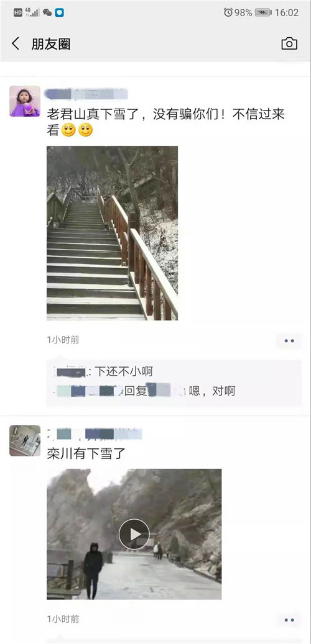Tap the reply comment 嗯，对啊
This screenshot has height=644, width=311.
click(x=212, y=391)
